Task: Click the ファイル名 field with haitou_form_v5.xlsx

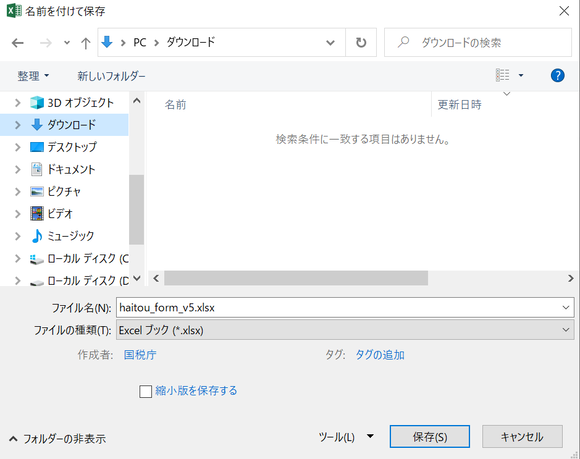Action: 345,308
